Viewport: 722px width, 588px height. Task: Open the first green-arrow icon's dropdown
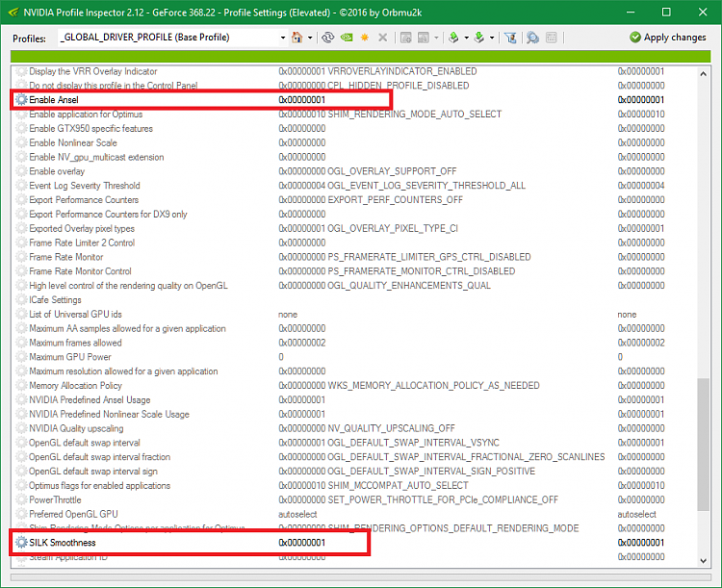(x=466, y=38)
